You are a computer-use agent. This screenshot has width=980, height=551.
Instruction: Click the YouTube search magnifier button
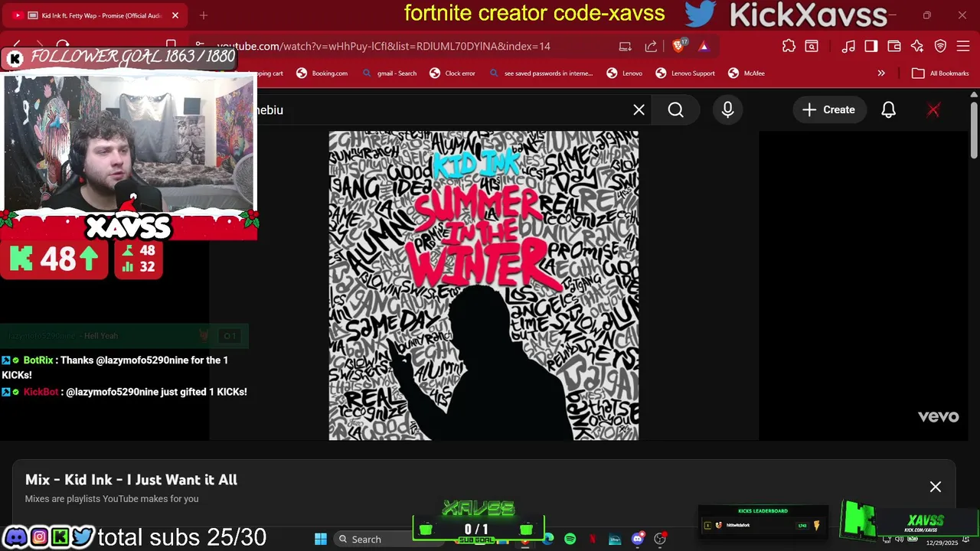coord(675,110)
